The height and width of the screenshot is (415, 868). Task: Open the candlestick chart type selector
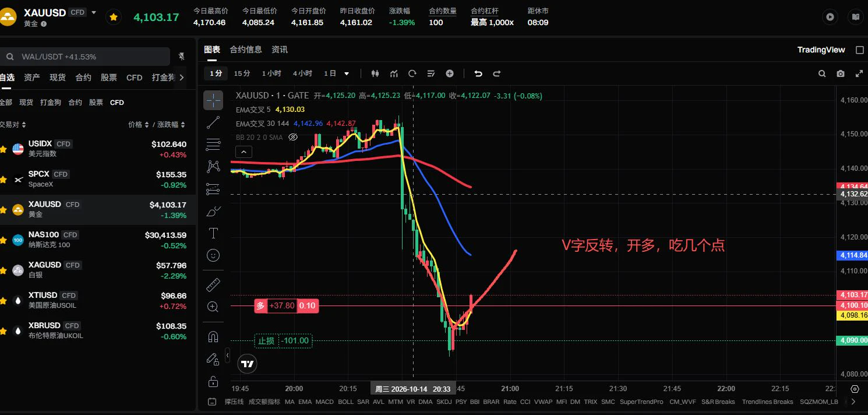click(375, 73)
